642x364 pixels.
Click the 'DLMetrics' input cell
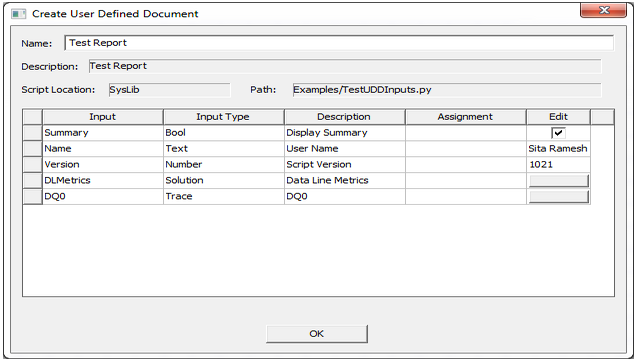point(103,181)
